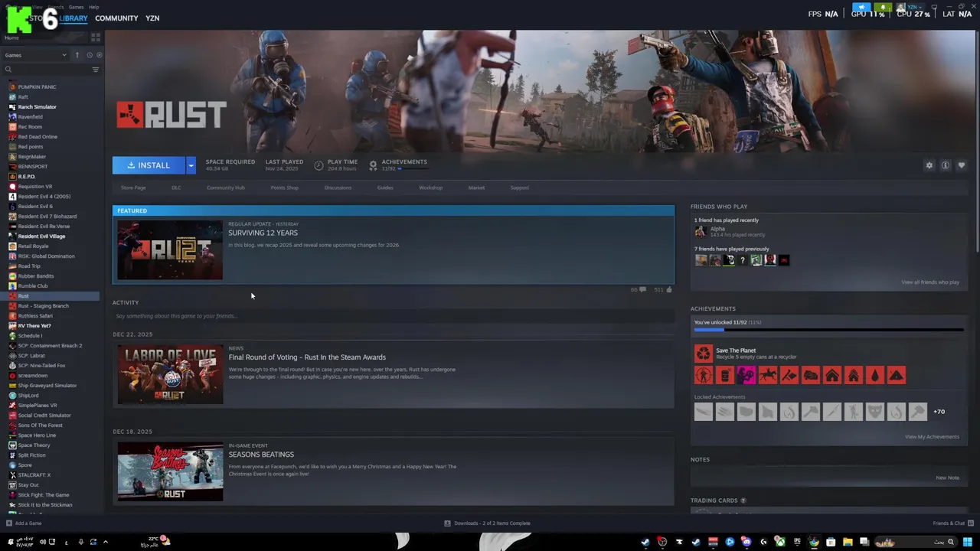This screenshot has width=980, height=551.
Task: Open Rust Community Hub link
Action: pyautogui.click(x=225, y=187)
